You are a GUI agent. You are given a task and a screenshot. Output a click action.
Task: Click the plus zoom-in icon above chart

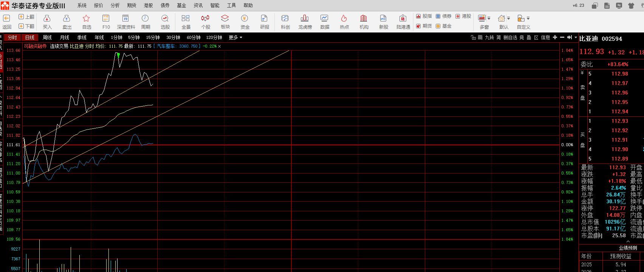click(555, 37)
